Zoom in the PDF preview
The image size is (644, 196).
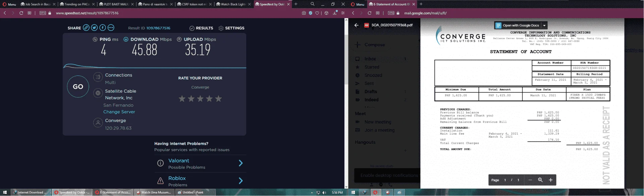coord(550,180)
